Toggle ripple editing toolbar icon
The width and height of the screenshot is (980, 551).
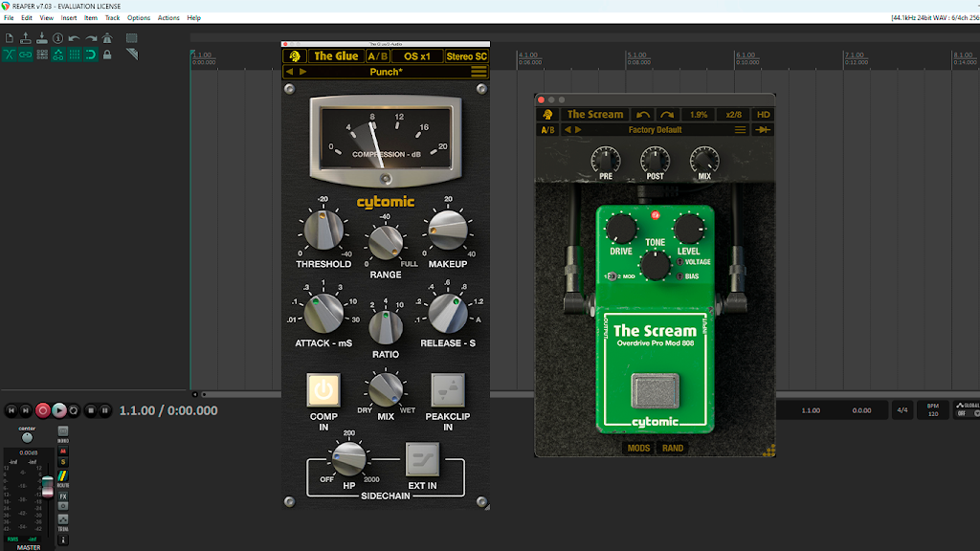[x=42, y=55]
